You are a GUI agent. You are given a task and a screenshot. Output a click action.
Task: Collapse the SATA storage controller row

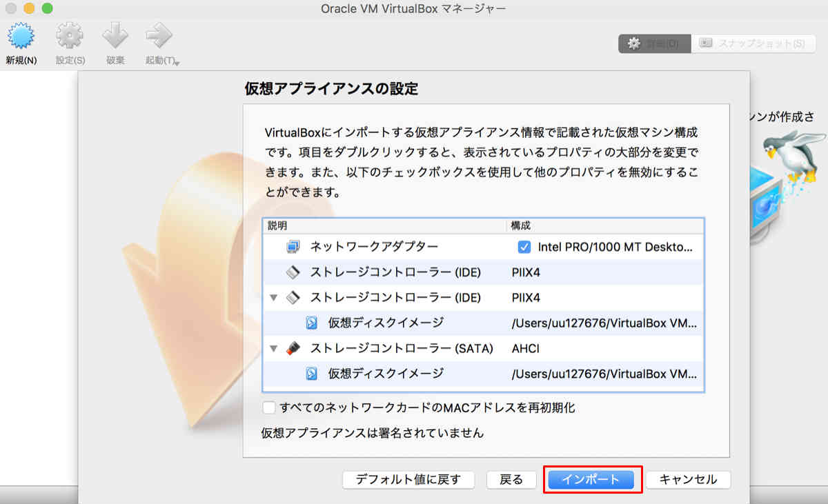click(274, 348)
